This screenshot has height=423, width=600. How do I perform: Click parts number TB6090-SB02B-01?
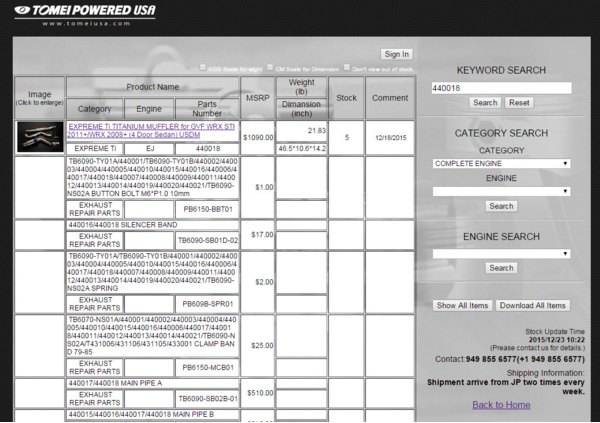(x=207, y=399)
